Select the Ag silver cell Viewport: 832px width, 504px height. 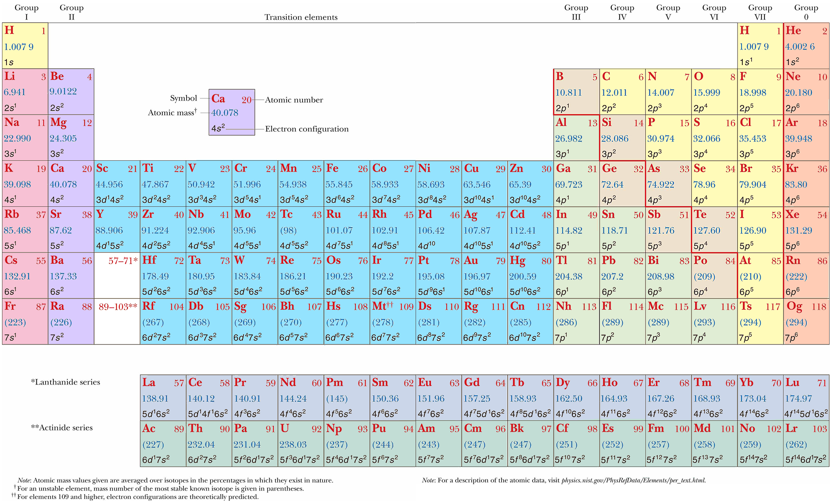[x=485, y=230]
